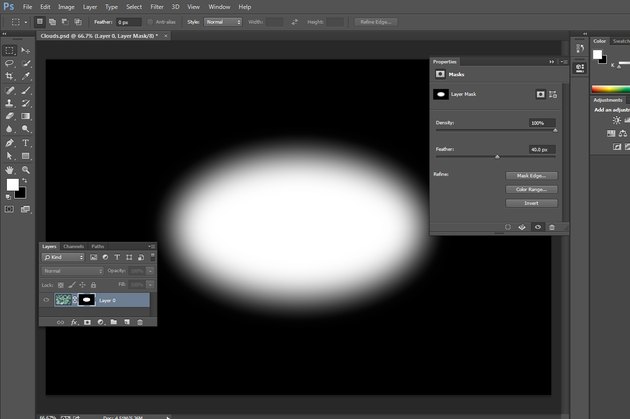Click the Color Range button

point(531,189)
